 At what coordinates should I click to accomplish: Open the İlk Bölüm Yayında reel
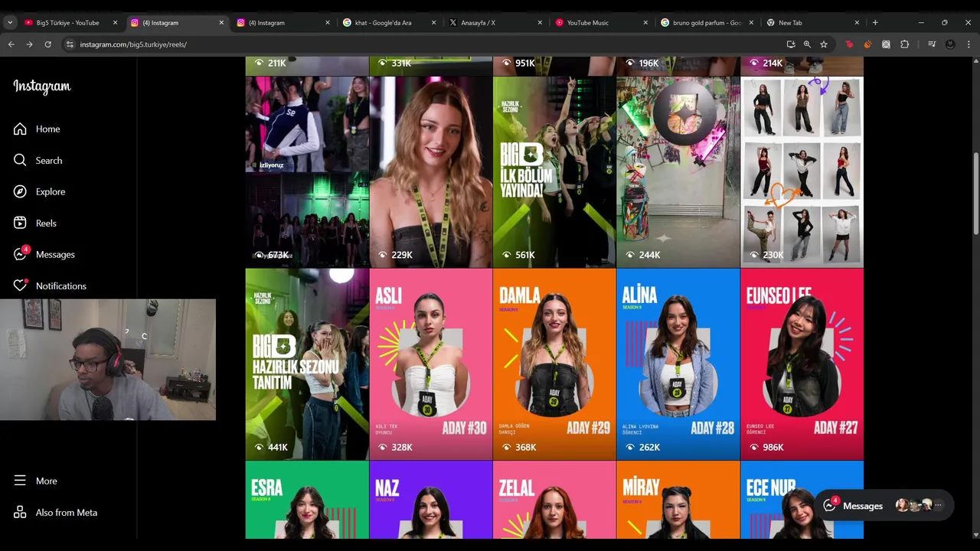(x=554, y=172)
